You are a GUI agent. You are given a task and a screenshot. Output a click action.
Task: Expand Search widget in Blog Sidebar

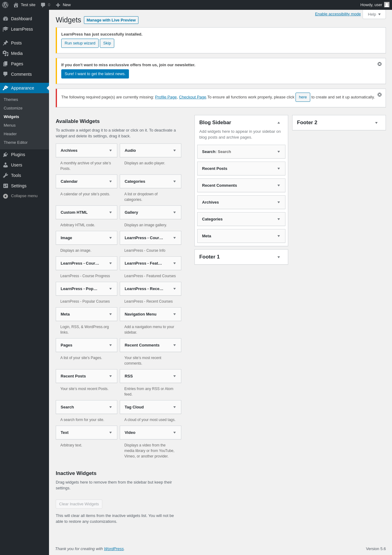[279, 152]
